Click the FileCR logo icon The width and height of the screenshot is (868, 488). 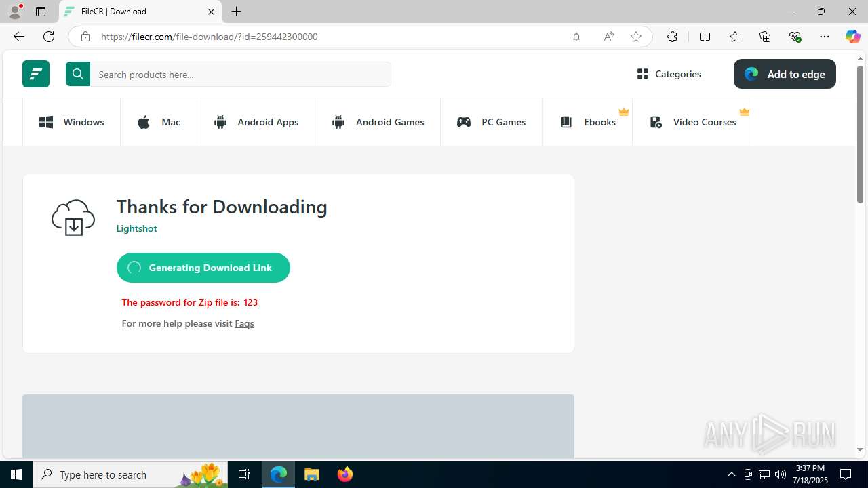(x=36, y=74)
